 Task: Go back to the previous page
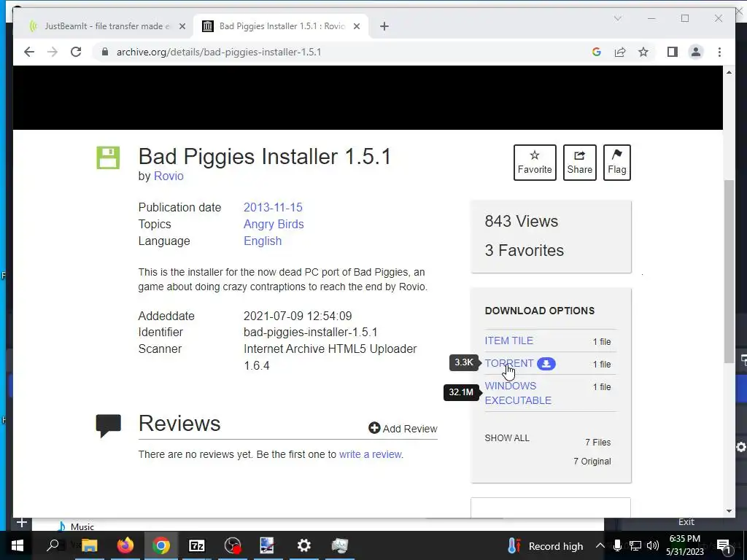(29, 52)
